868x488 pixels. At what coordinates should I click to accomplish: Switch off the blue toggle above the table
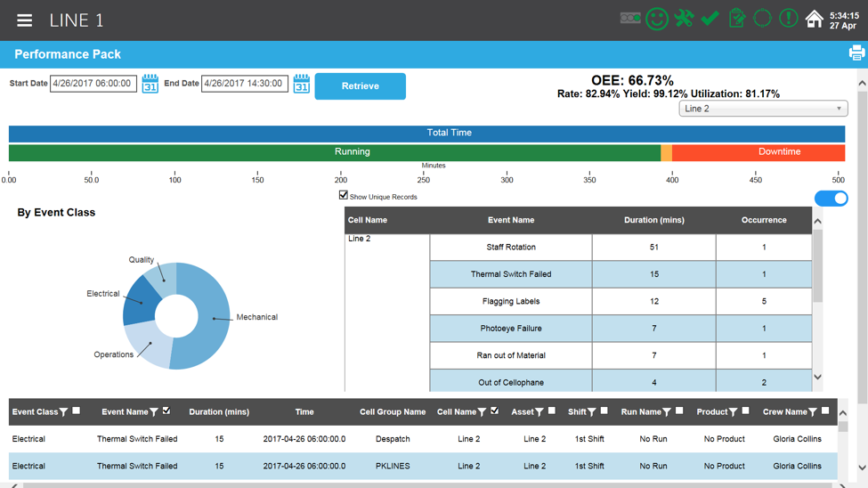coord(831,199)
